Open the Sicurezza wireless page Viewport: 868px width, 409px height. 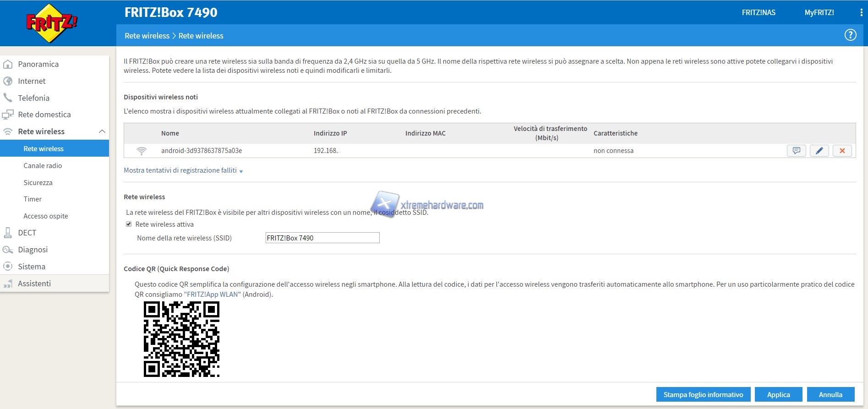[x=38, y=183]
